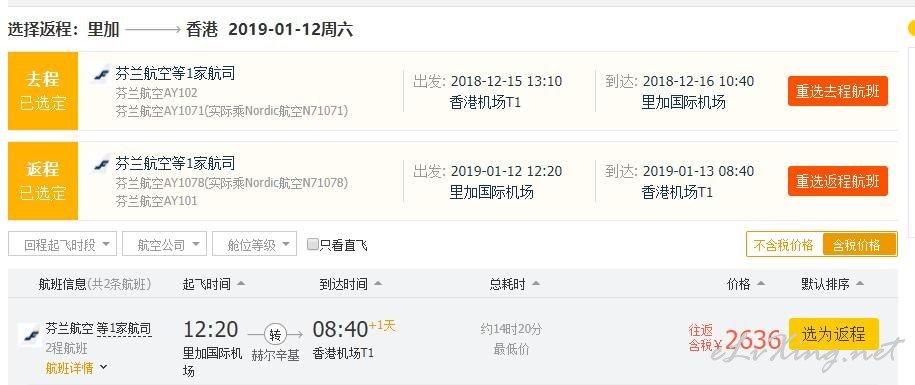Check the 只看直飞 direct flights only box

point(313,244)
